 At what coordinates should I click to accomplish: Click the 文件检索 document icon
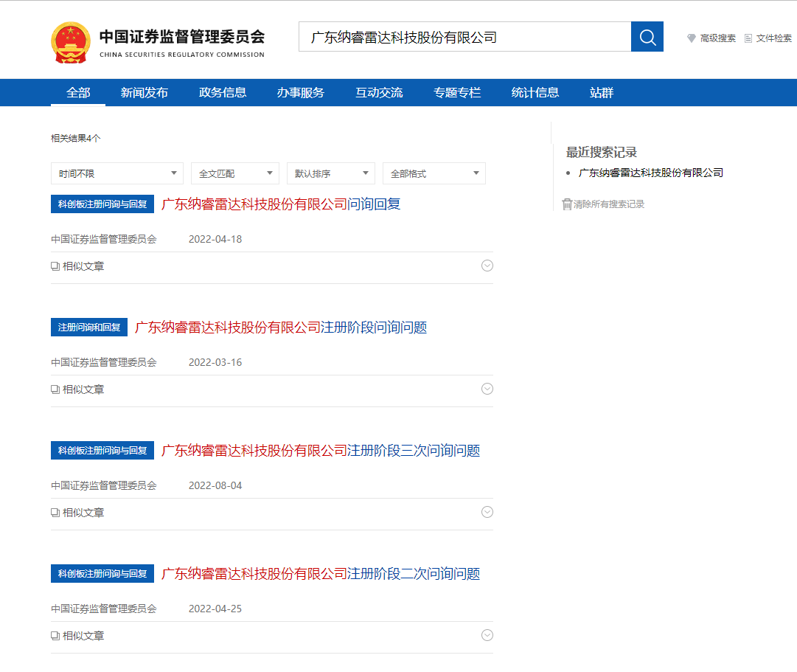coord(748,38)
